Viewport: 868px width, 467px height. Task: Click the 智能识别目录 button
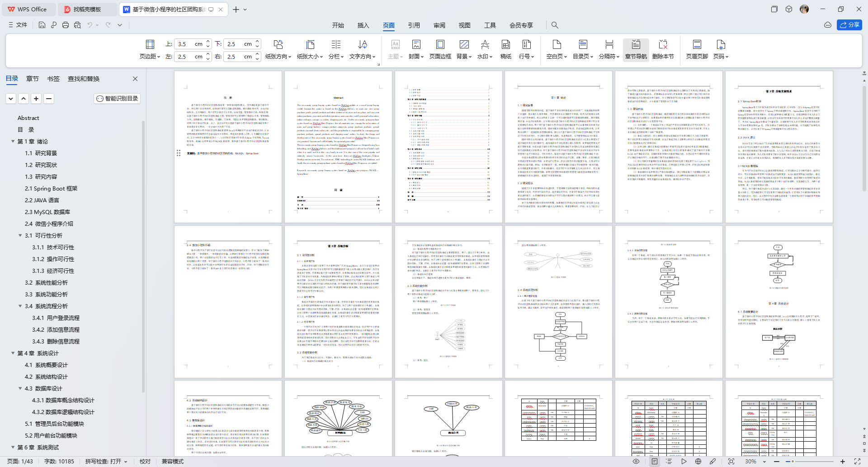point(117,98)
